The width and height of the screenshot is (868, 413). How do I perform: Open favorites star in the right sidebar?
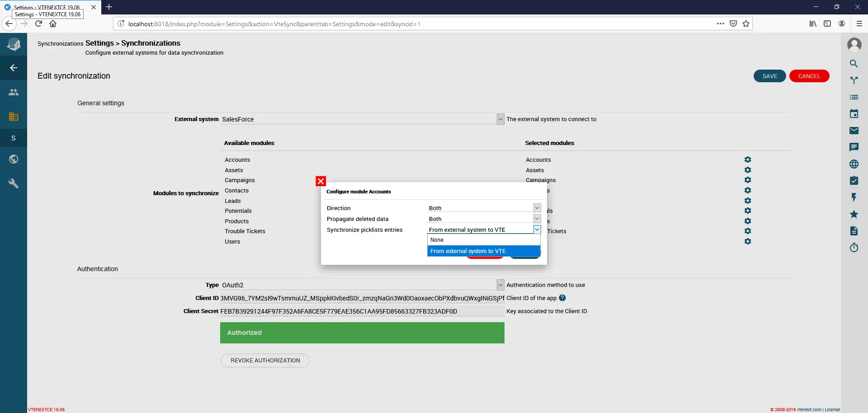click(x=854, y=214)
